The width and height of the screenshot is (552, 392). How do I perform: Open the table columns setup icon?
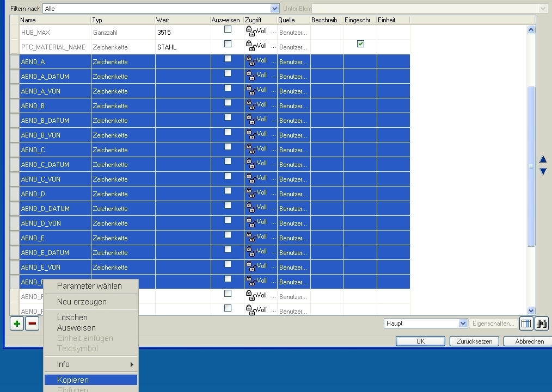coord(526,324)
